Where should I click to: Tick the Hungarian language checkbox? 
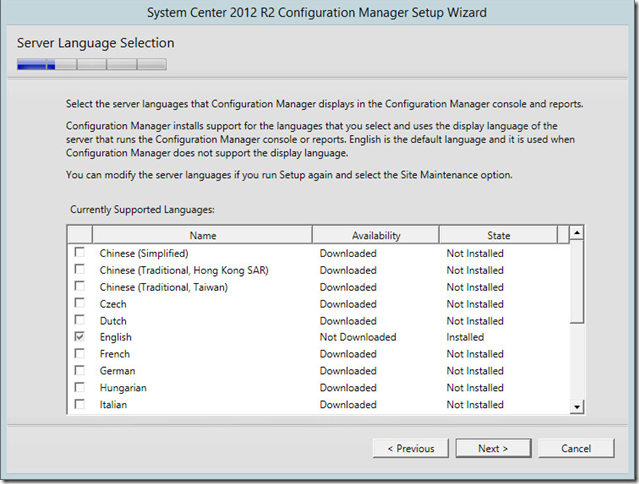click(x=79, y=388)
